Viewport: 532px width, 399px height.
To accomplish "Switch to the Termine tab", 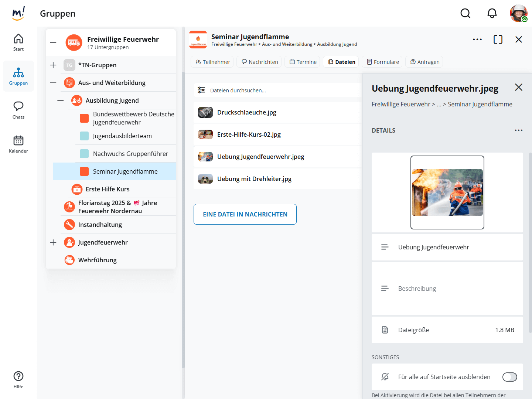I will 303,62.
